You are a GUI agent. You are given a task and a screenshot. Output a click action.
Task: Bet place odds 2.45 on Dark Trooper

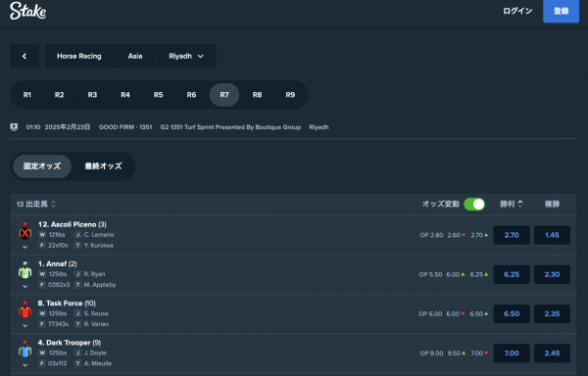pyautogui.click(x=552, y=353)
